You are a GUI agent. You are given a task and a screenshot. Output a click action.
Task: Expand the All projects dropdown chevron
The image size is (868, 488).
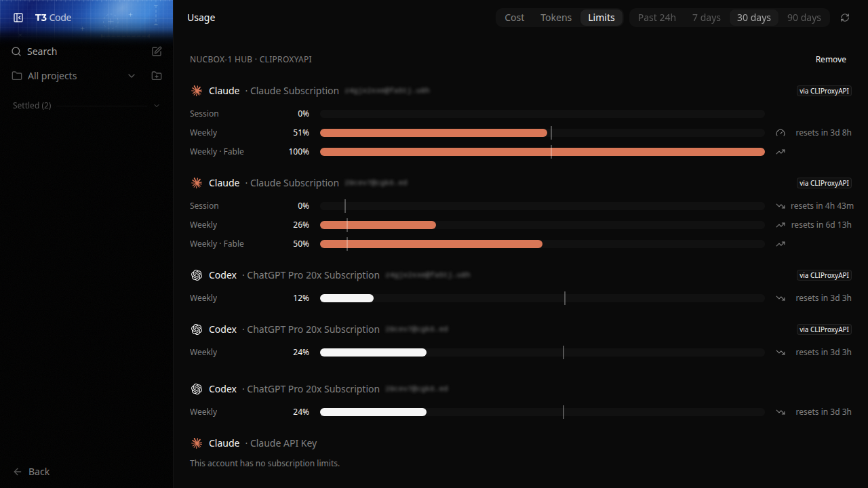coord(132,76)
